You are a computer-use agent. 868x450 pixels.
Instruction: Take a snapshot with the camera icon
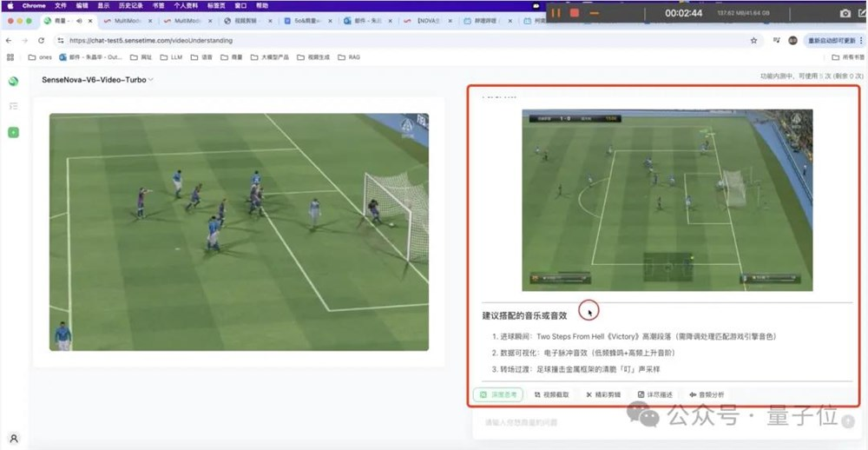[x=845, y=13]
